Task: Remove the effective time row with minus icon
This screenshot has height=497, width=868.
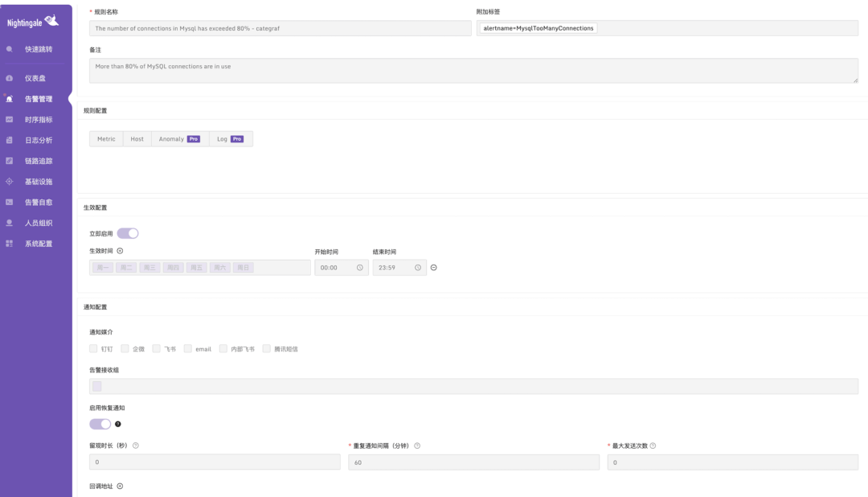Action: coord(434,268)
